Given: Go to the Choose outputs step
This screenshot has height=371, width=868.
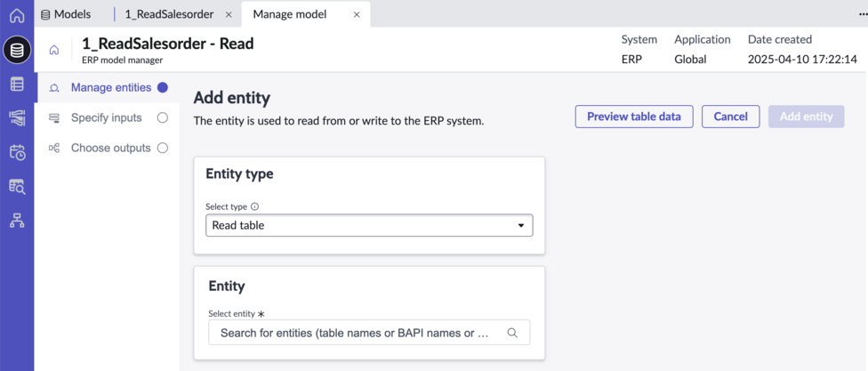Looking at the screenshot, I should tap(110, 148).
